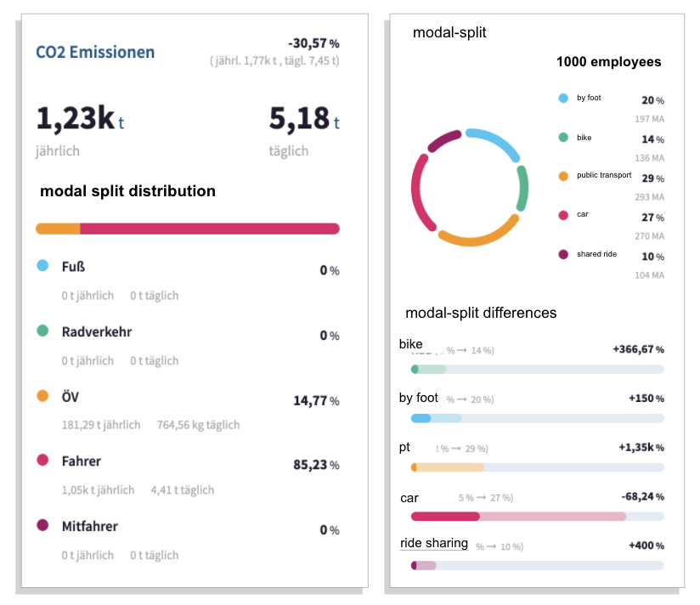Image resolution: width=700 pixels, height=605 pixels.
Task: Click the by foot difference progress bar
Action: pyautogui.click(x=538, y=418)
